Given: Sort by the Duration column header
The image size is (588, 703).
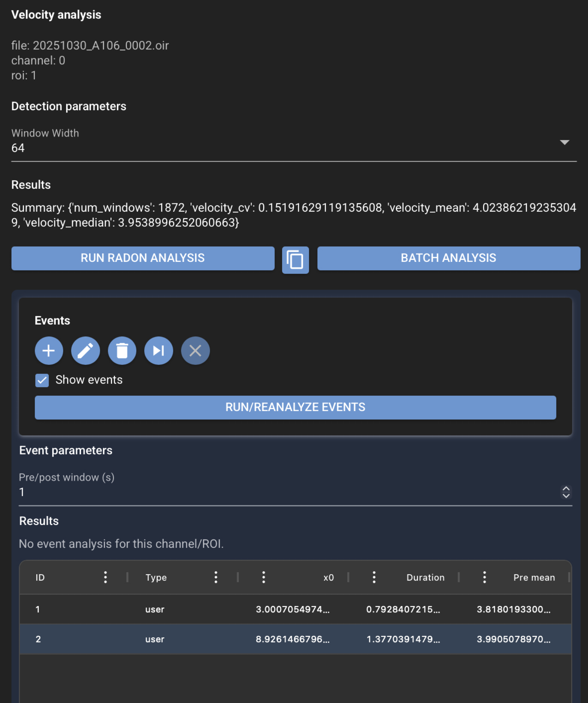Looking at the screenshot, I should 425,577.
